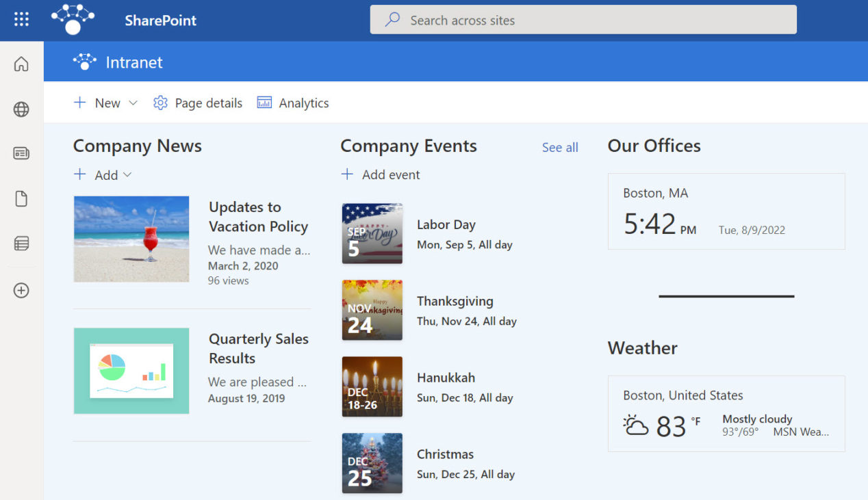This screenshot has width=868, height=500.
Task: Open the Lists icon in the left sidebar
Action: point(21,243)
